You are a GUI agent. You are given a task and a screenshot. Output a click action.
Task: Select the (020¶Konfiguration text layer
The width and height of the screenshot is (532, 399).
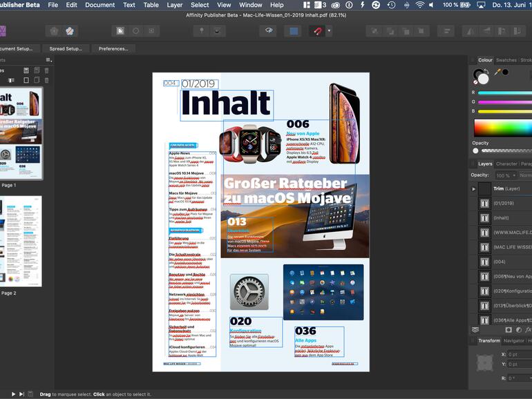(501, 291)
